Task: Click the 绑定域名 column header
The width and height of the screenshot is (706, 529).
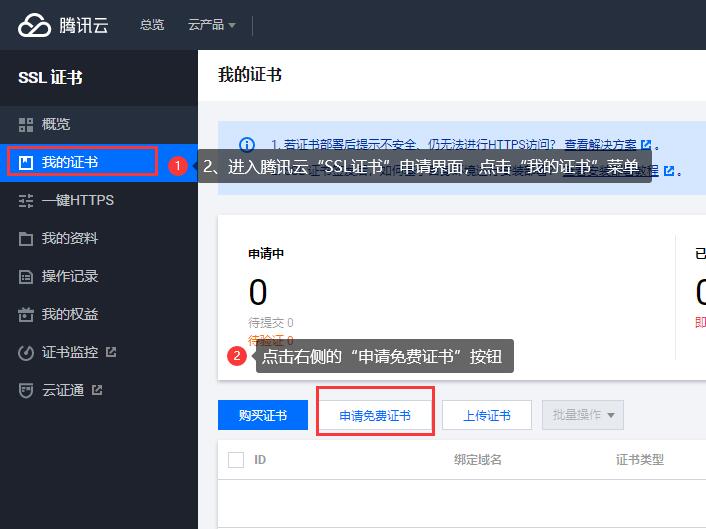Action: [x=477, y=460]
